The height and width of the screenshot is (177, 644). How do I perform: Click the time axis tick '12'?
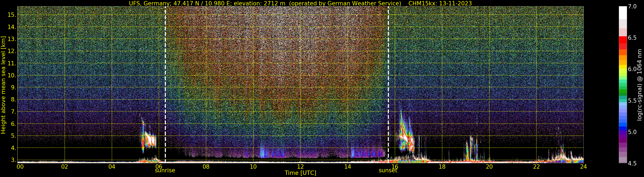click(300, 166)
